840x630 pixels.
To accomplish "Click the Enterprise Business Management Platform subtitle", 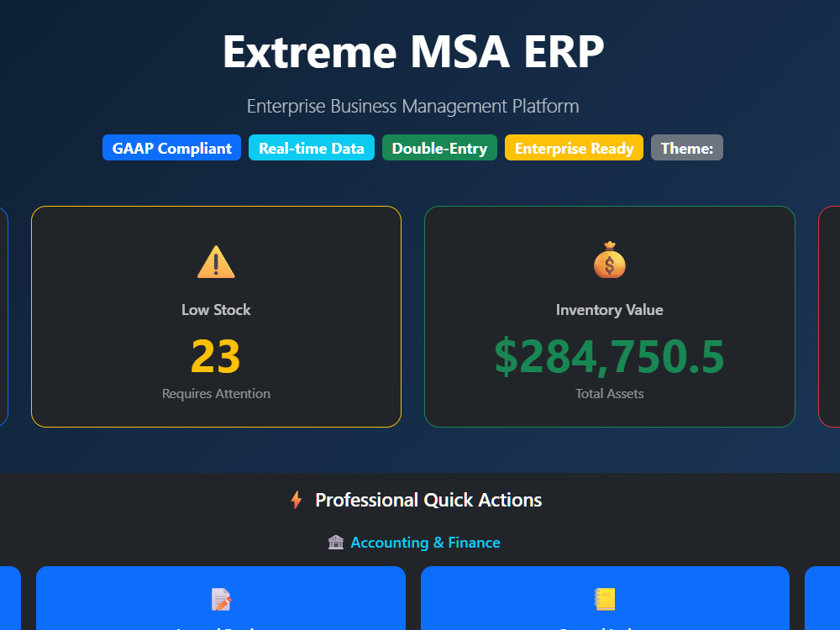I will tap(413, 106).
